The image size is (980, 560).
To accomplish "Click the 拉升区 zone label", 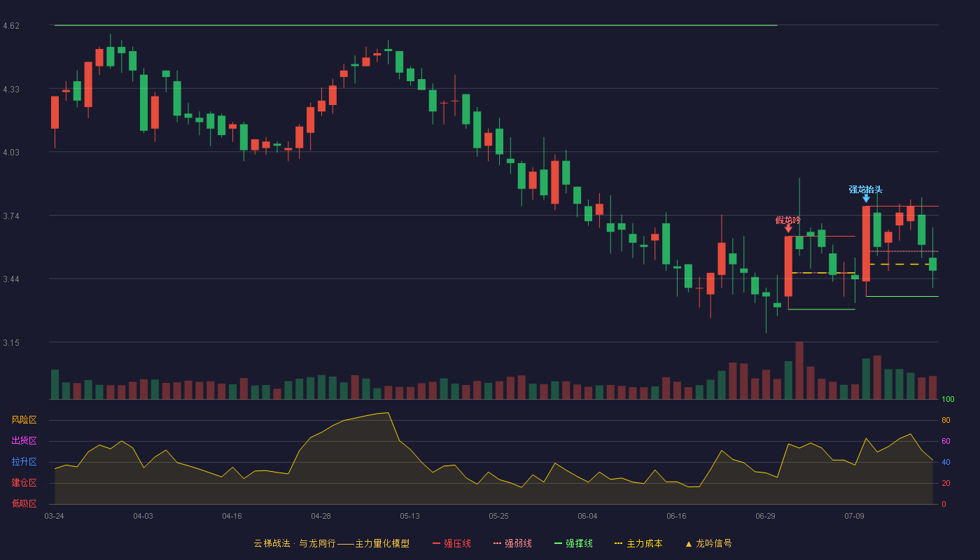I will tap(24, 462).
